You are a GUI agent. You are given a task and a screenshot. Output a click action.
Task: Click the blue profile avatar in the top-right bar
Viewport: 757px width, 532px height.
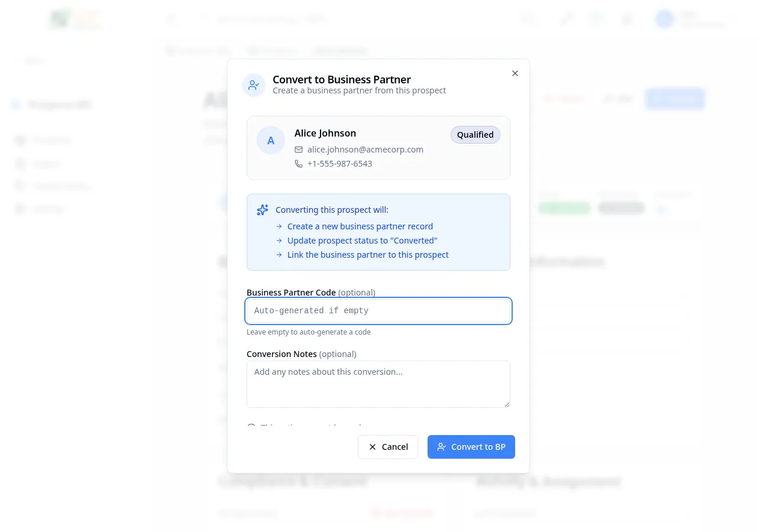click(x=664, y=19)
